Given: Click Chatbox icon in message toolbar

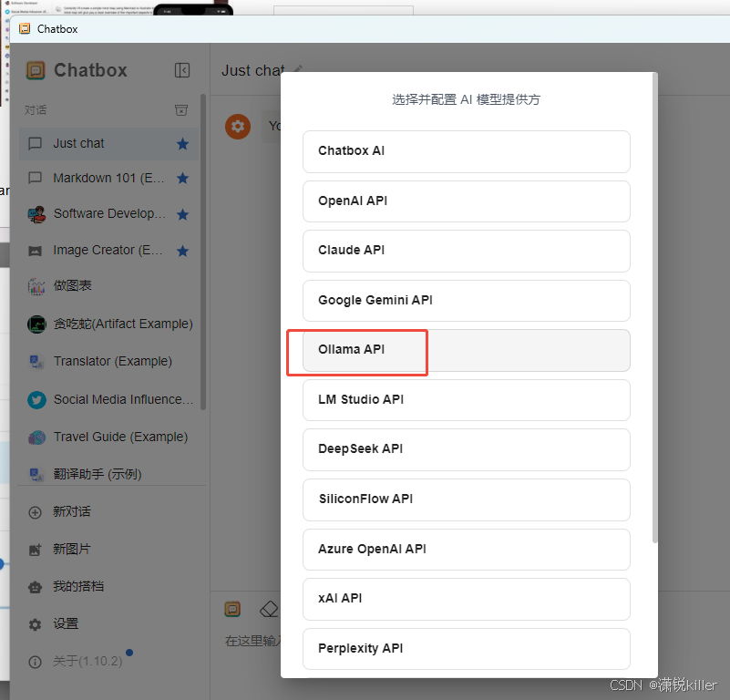Looking at the screenshot, I should click(x=232, y=609).
